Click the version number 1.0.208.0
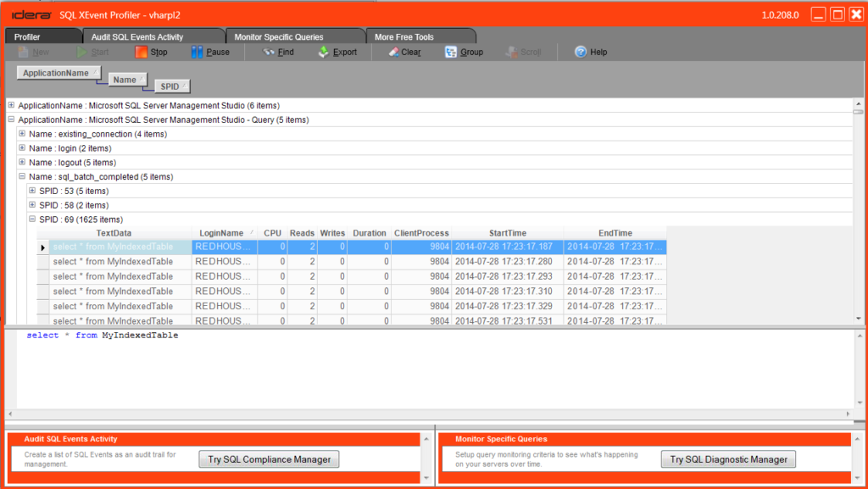The width and height of the screenshot is (868, 489). (x=780, y=15)
